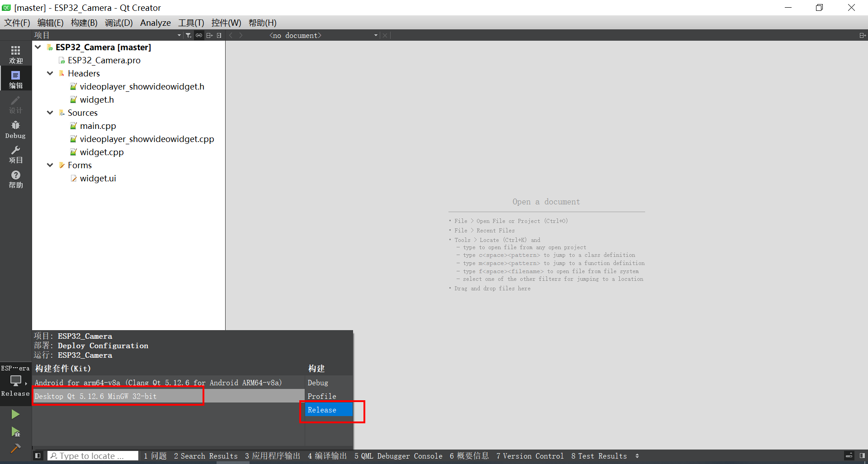Select Desktop Qt 5.12.6 MinGW 32-bit kit

(x=169, y=396)
